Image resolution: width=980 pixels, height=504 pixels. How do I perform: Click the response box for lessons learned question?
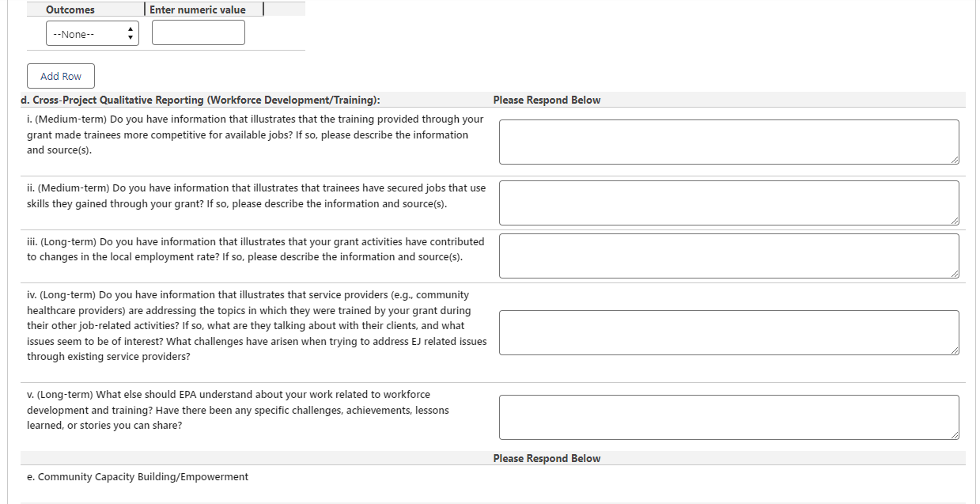[728, 417]
